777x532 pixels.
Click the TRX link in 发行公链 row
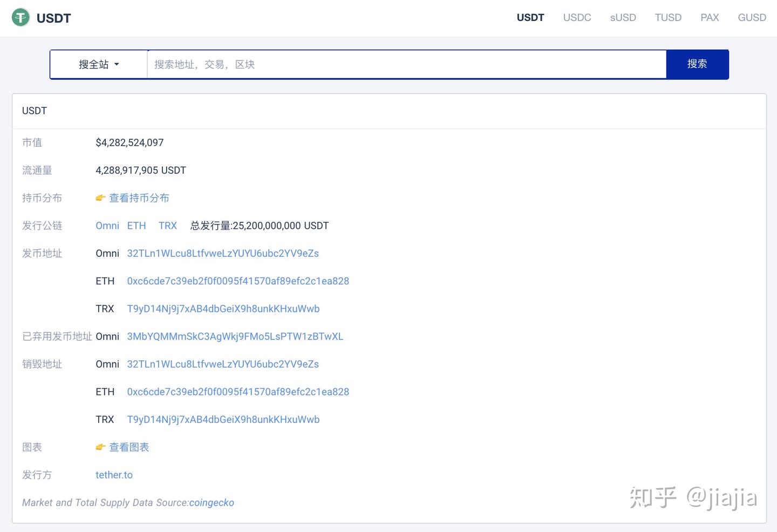pos(168,226)
